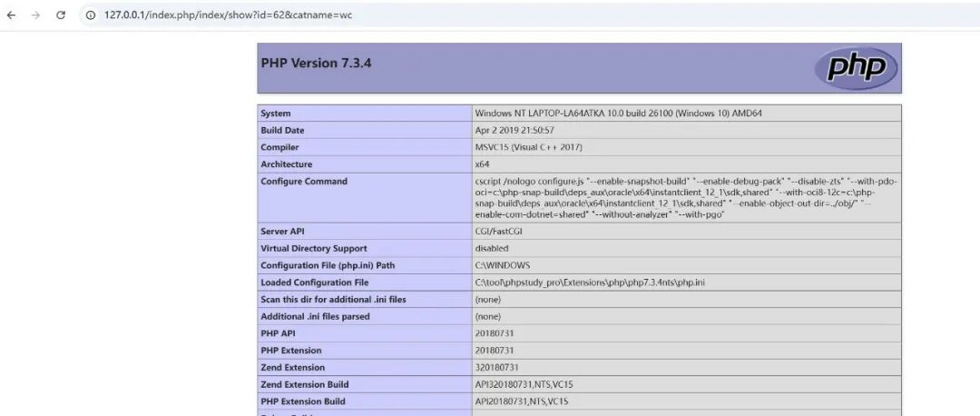The image size is (980, 416).
Task: Click the 'Architecture' row label
Action: pyautogui.click(x=286, y=163)
